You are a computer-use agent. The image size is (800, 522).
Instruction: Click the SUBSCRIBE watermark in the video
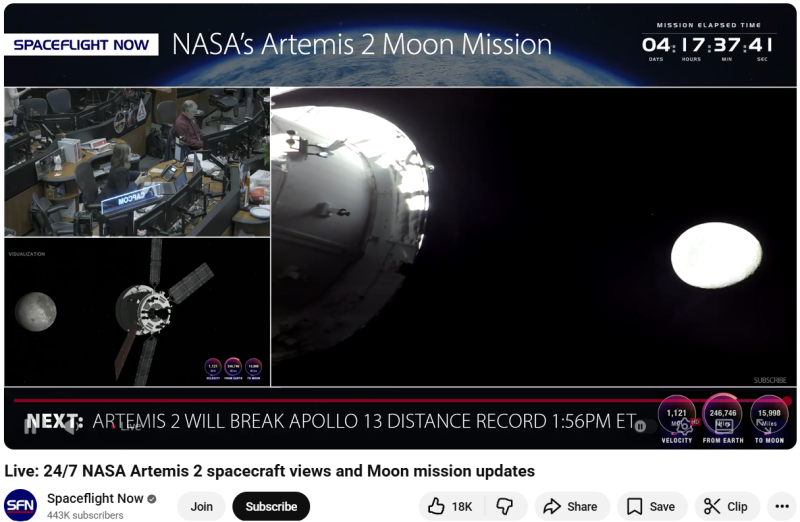[x=769, y=380]
